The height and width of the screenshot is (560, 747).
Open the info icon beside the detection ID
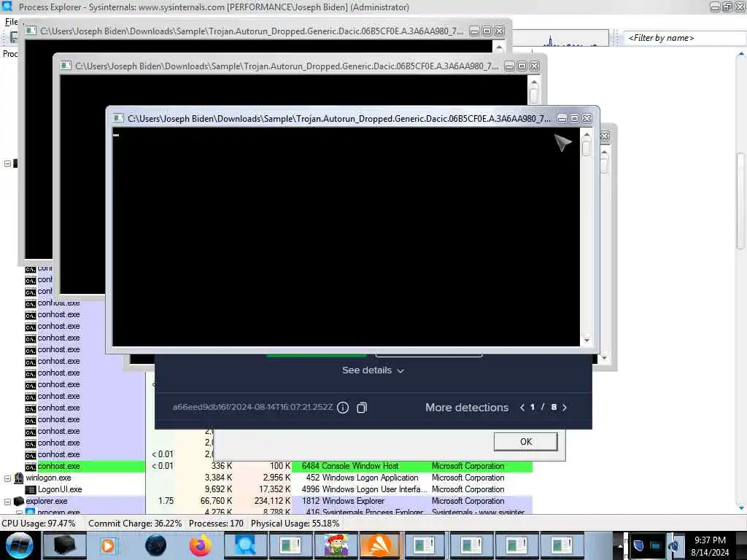pos(343,408)
